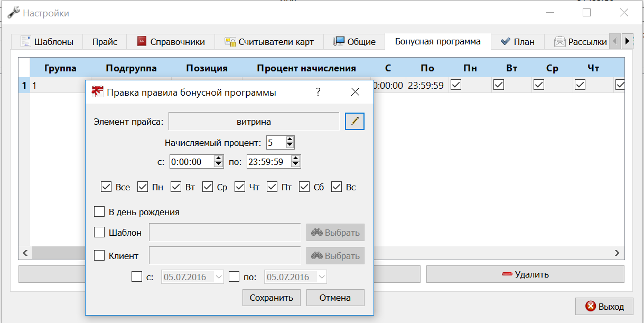The height and width of the screenshot is (323, 644).
Task: Maximize the Настройки window
Action: point(586,13)
